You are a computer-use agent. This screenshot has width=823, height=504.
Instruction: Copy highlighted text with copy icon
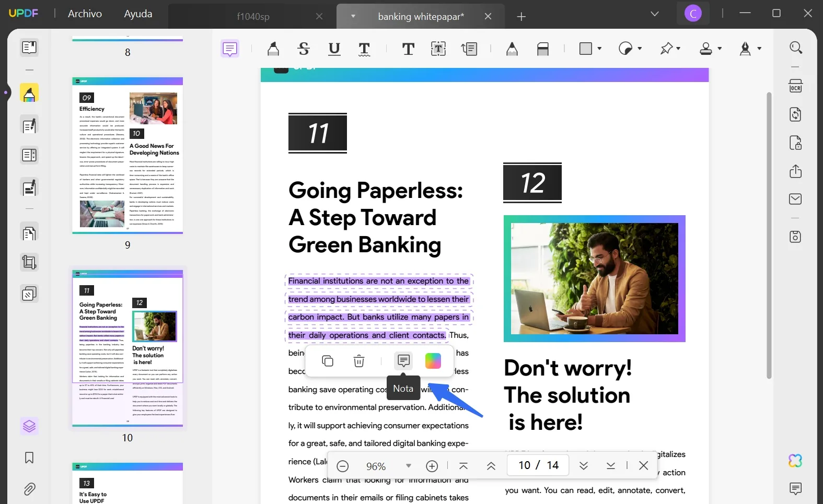click(x=328, y=361)
